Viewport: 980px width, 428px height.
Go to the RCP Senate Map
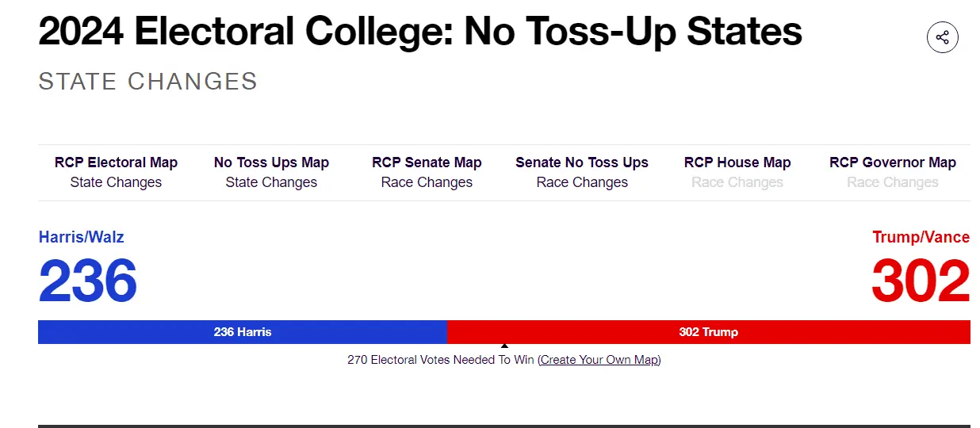(427, 162)
